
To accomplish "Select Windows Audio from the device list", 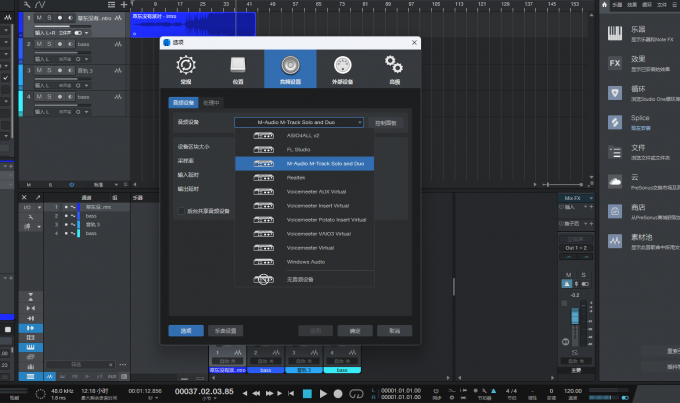I will pos(304,262).
